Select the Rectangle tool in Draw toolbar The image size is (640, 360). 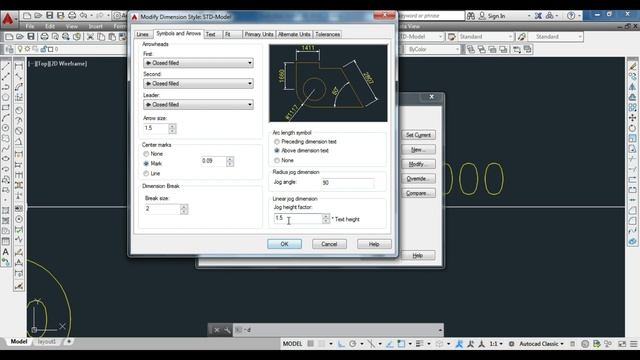pos(6,108)
